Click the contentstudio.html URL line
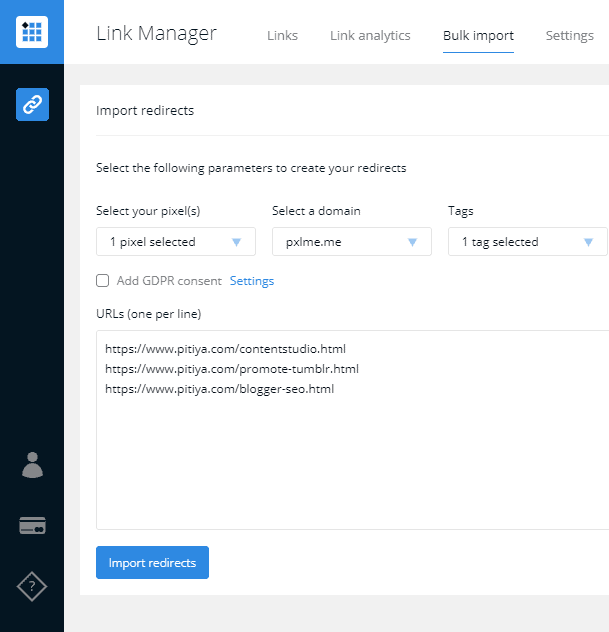The height and width of the screenshot is (632, 609). coord(225,349)
